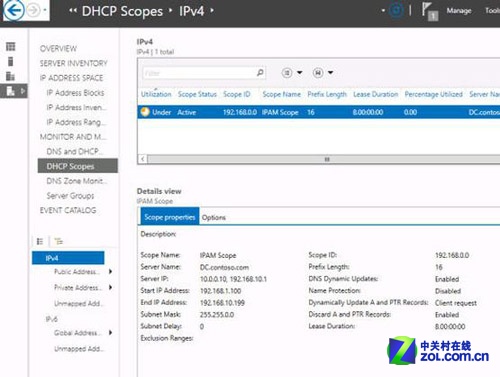Open DNS and DHCP Servers

pos(74,151)
